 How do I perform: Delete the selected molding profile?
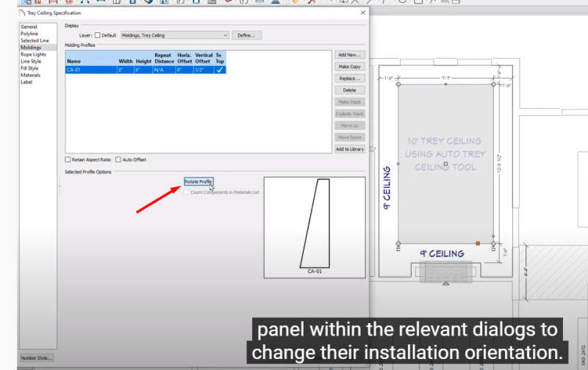click(x=349, y=90)
